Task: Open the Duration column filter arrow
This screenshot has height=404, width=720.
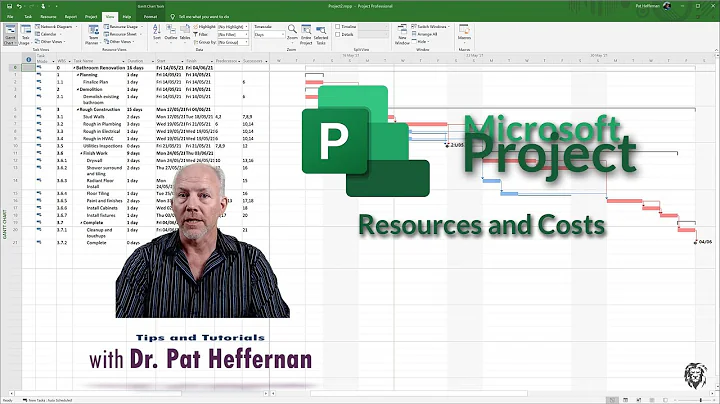Action: pyautogui.click(x=152, y=61)
